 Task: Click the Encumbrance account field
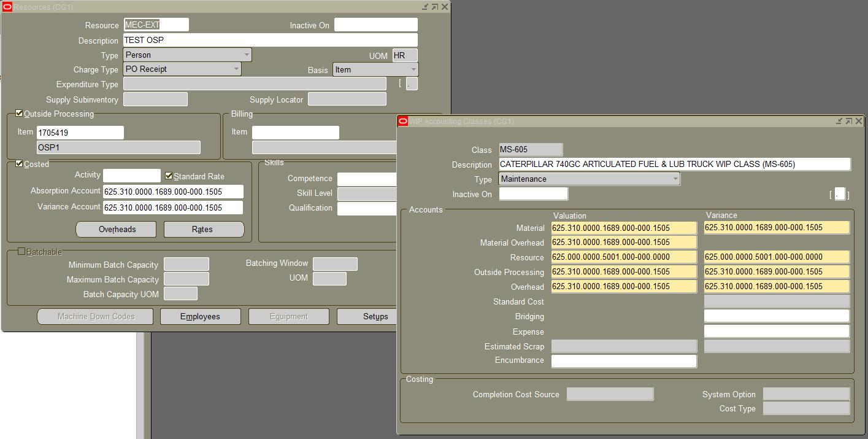pos(624,361)
